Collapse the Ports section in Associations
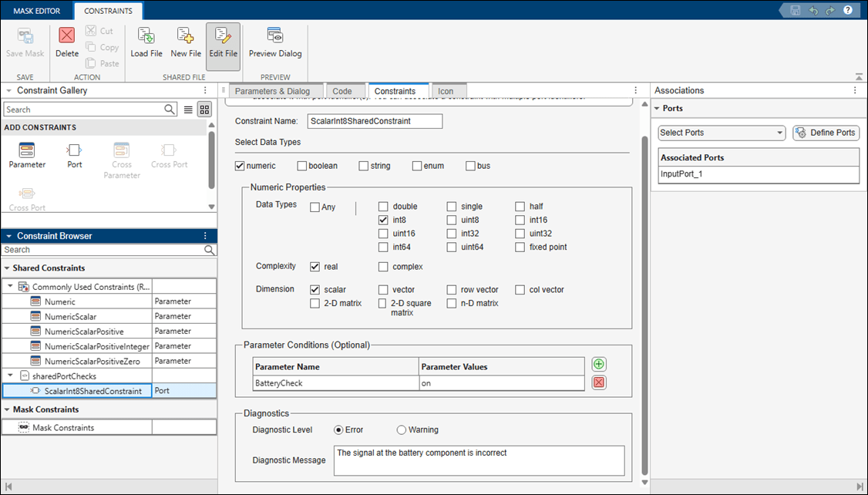Viewport: 868px width, 495px height. click(x=657, y=109)
